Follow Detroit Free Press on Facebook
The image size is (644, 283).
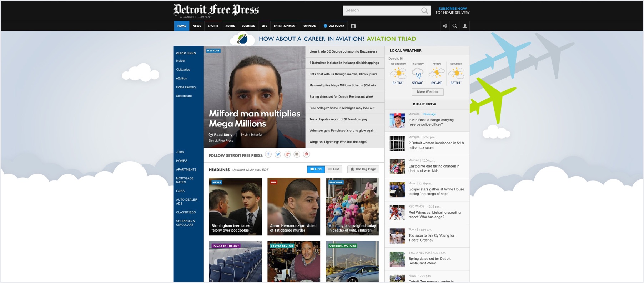point(268,154)
